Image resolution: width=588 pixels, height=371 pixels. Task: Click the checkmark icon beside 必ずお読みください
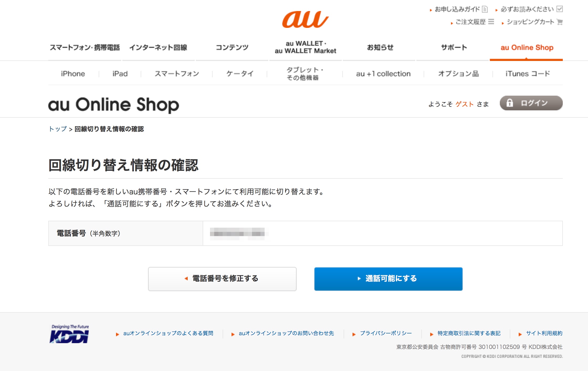coord(559,9)
